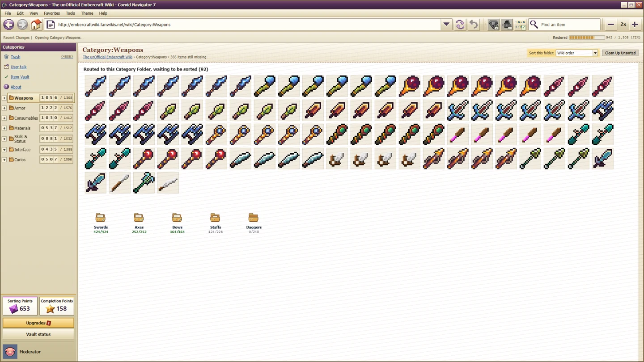Click the page icon beside the address
This screenshot has height=362, width=644.
[51, 25]
